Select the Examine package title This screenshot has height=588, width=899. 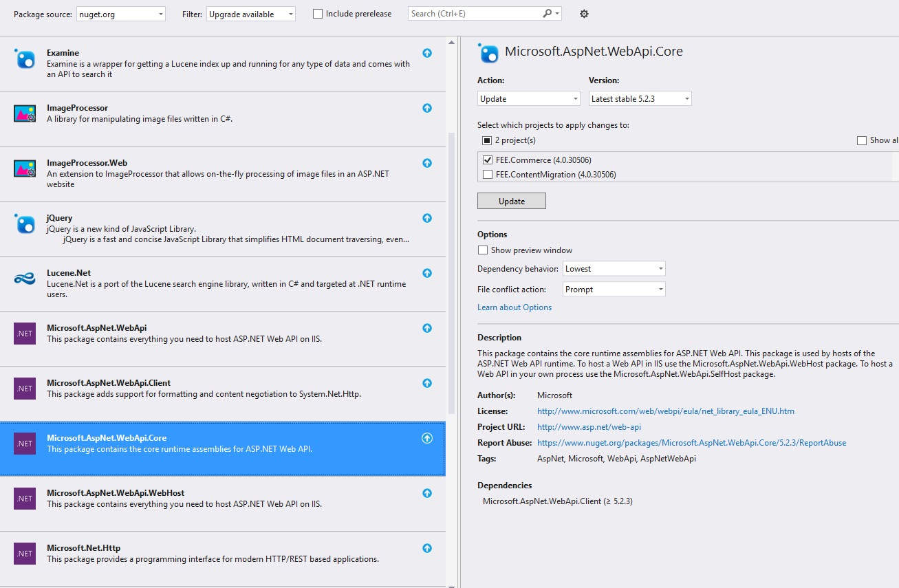coord(63,53)
